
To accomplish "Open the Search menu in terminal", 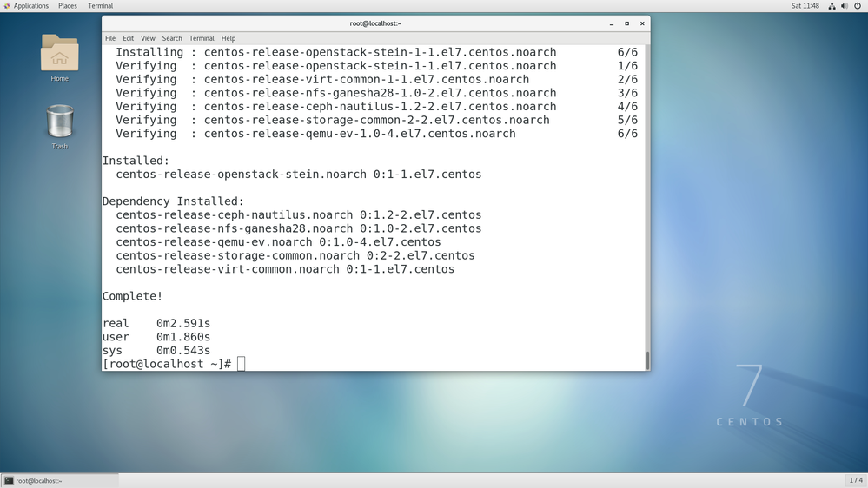I will pyautogui.click(x=172, y=38).
